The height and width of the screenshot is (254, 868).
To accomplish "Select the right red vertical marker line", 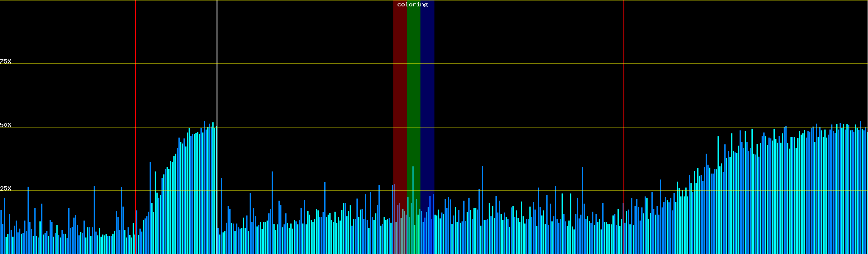I will click(x=624, y=85).
